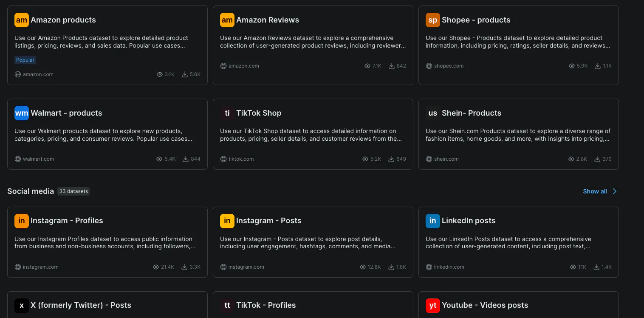Click the Popular tag on Amazon products
The image size is (644, 318).
click(x=25, y=60)
